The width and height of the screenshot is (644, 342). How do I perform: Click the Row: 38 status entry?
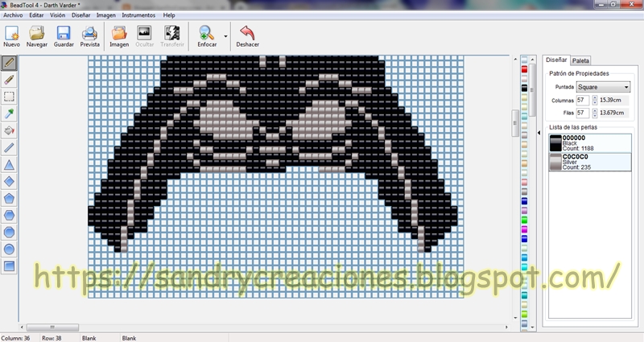(52, 338)
